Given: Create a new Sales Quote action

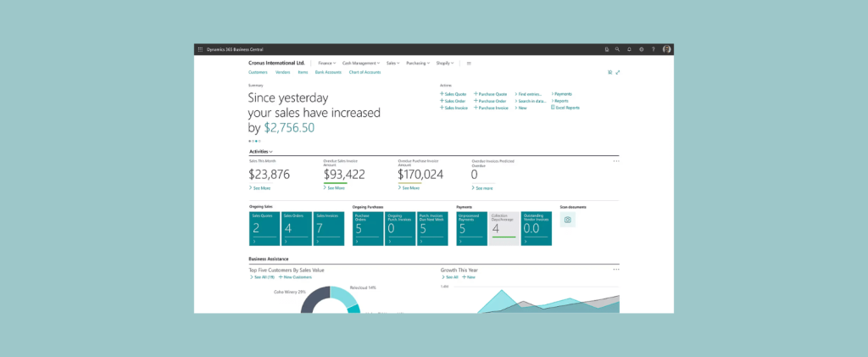Looking at the screenshot, I should (455, 93).
